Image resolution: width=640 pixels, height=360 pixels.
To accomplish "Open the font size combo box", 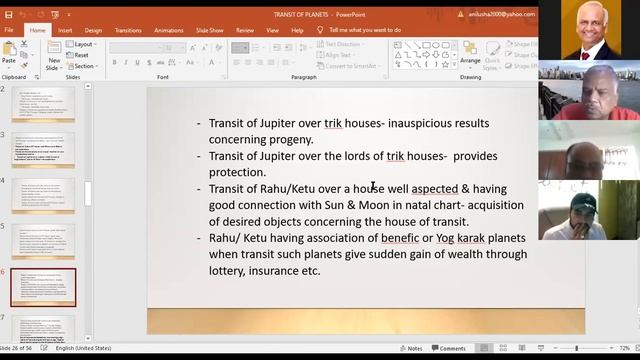I will [175, 48].
